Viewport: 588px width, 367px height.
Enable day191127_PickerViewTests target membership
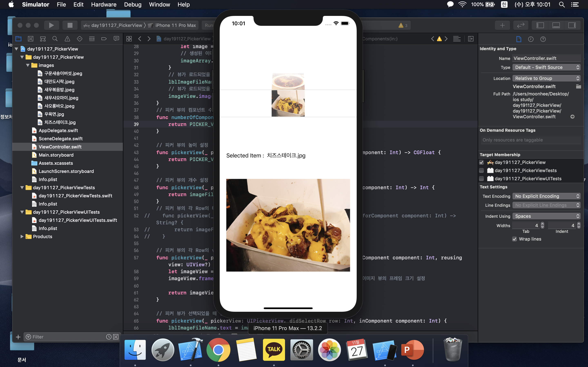tap(482, 170)
